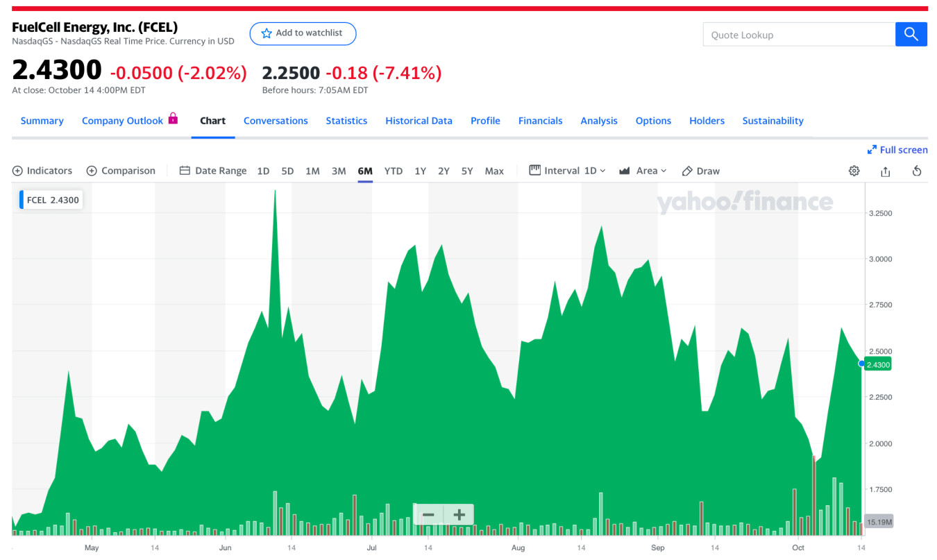Click the Indicators button label
Image resolution: width=937 pixels, height=560 pixels.
pos(49,171)
